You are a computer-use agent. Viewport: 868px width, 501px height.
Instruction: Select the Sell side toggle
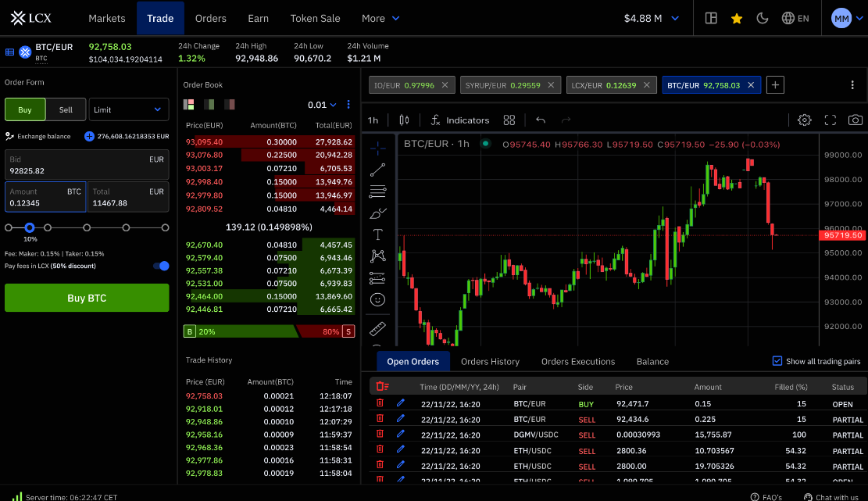point(66,109)
